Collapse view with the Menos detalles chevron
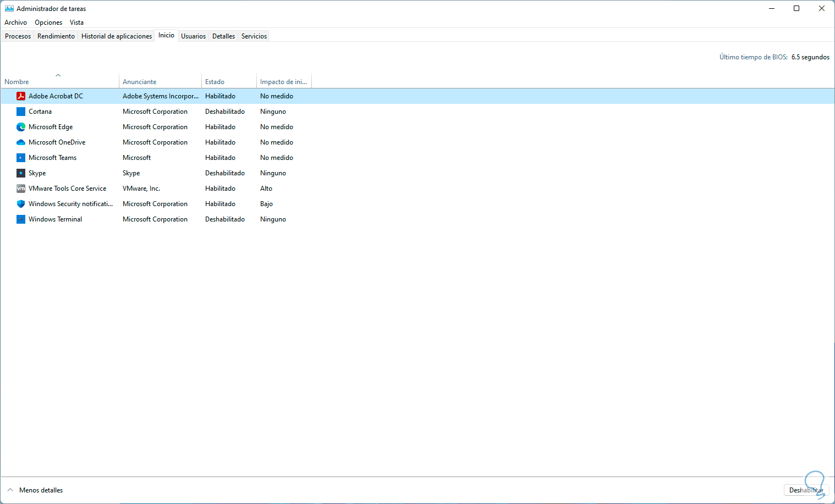835x504 pixels. click(x=10, y=490)
